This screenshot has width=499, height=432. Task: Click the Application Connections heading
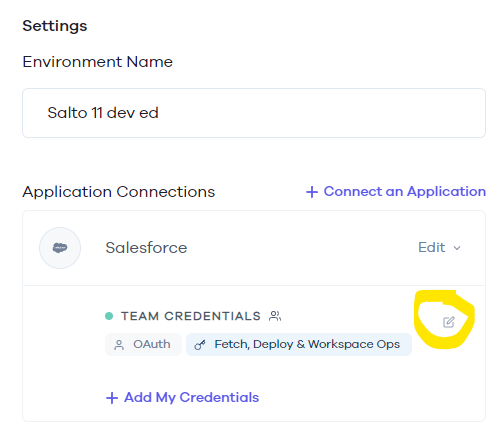tap(119, 192)
